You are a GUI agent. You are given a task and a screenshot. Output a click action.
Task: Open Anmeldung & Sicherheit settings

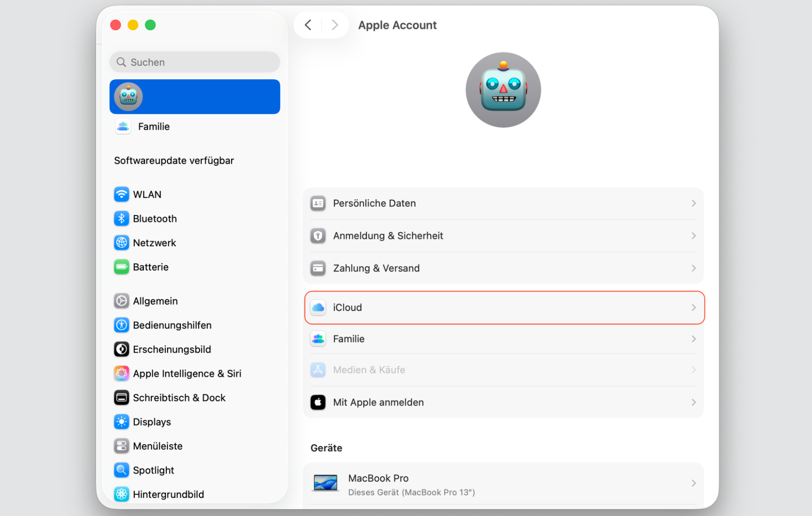pos(503,236)
